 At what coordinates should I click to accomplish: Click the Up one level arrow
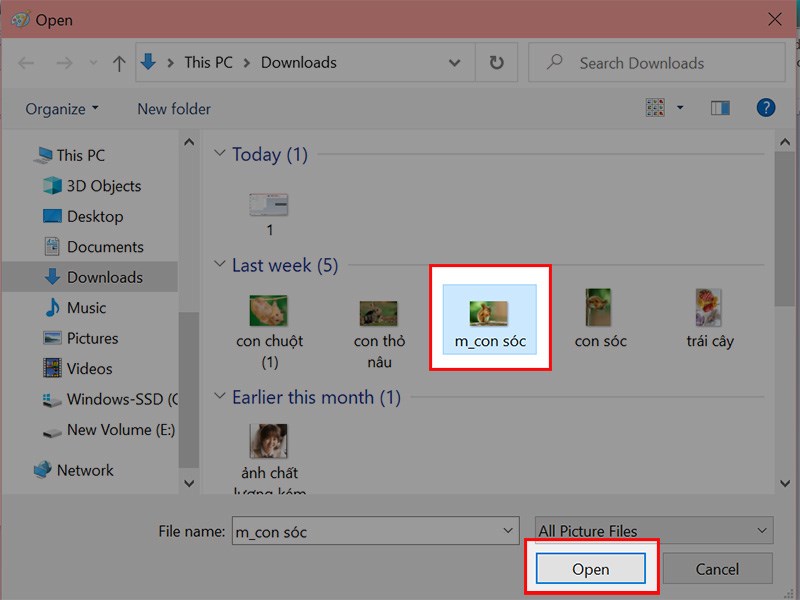pyautogui.click(x=119, y=63)
